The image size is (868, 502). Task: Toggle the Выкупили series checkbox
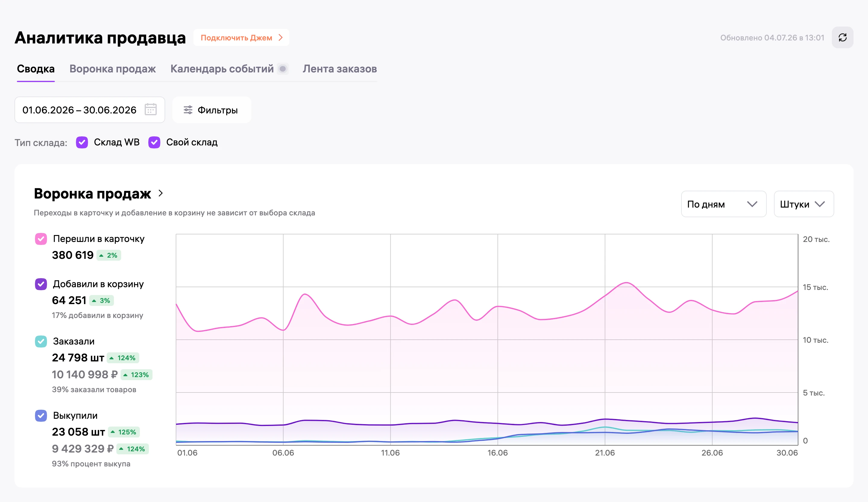(41, 415)
